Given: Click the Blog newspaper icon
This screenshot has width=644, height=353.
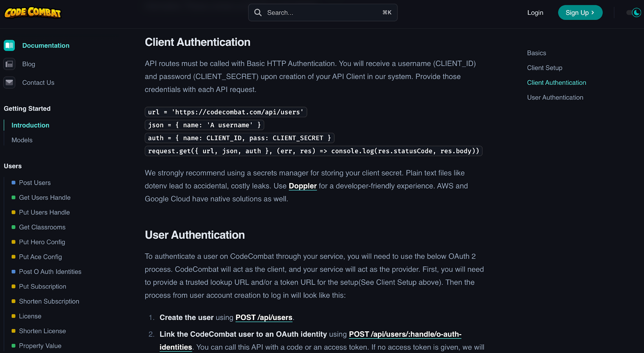Looking at the screenshot, I should click(9, 64).
